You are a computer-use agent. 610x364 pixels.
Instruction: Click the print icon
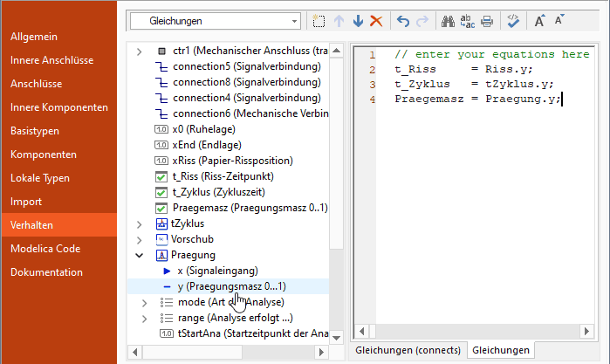(x=487, y=20)
